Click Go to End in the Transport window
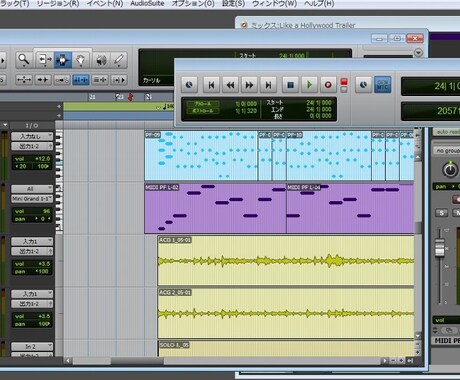Screen dimensions: 460x380 pos(268,85)
